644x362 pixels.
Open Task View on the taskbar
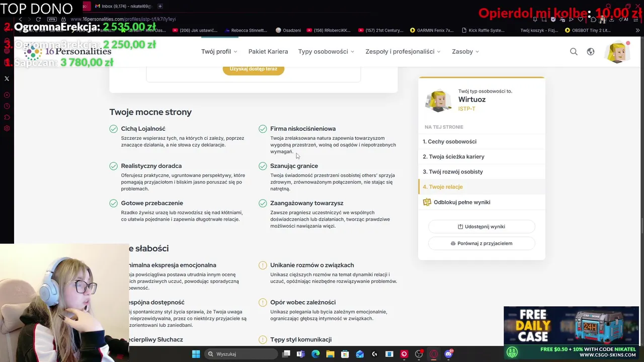point(286,354)
